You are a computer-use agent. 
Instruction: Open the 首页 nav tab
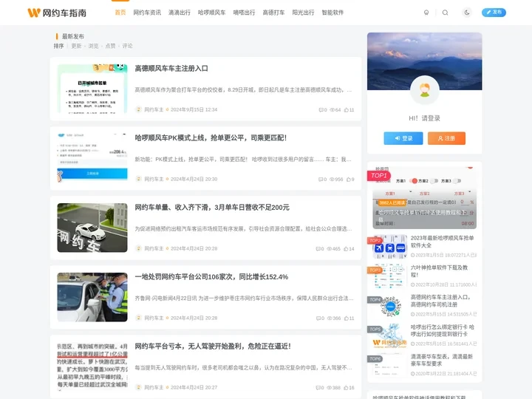click(120, 13)
